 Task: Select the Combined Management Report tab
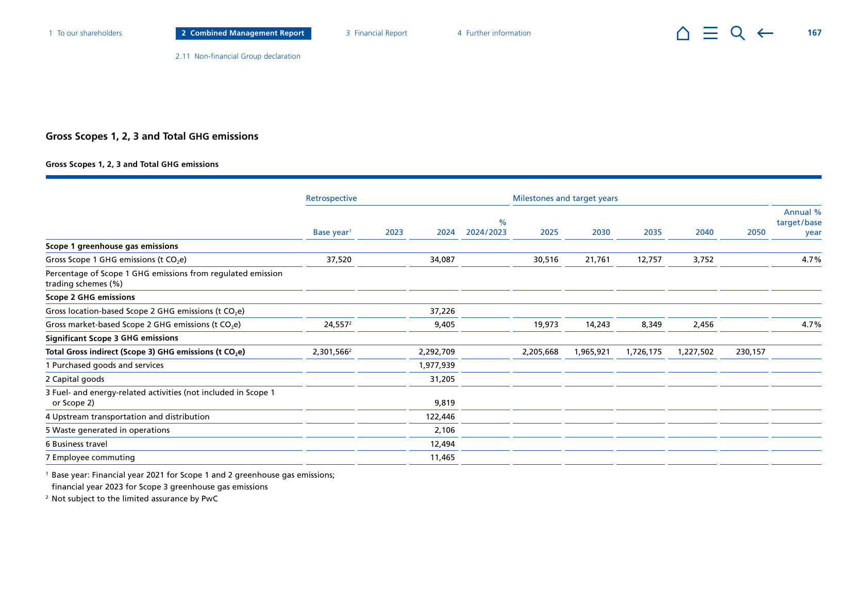tap(243, 33)
